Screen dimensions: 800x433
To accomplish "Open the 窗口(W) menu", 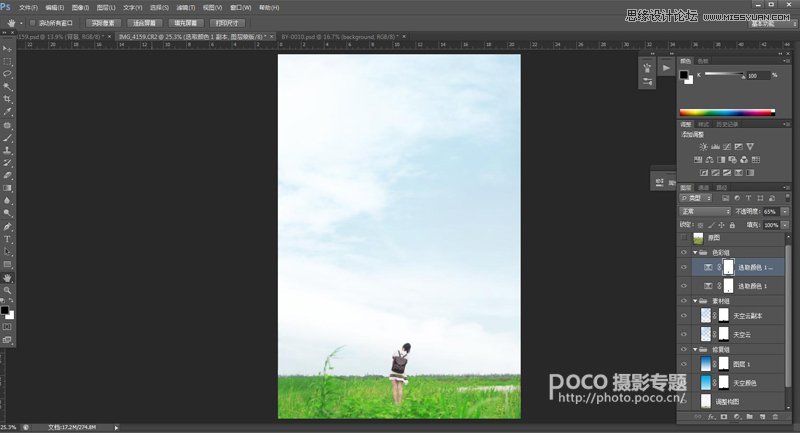I will click(240, 8).
